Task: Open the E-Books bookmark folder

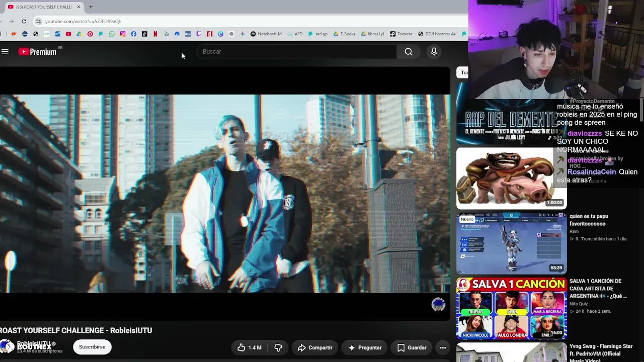Action: (x=344, y=34)
